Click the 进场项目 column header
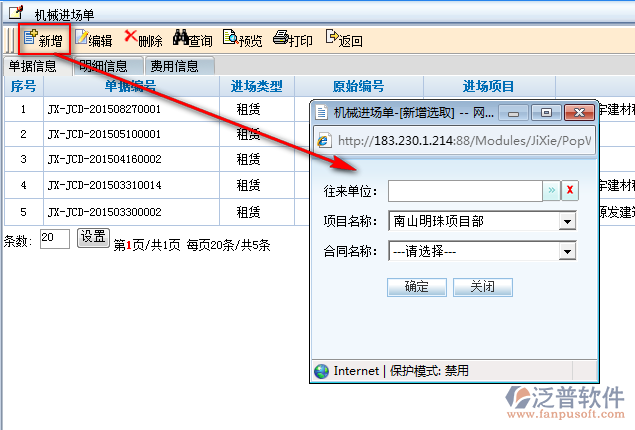The height and width of the screenshot is (430, 635). coord(488,86)
